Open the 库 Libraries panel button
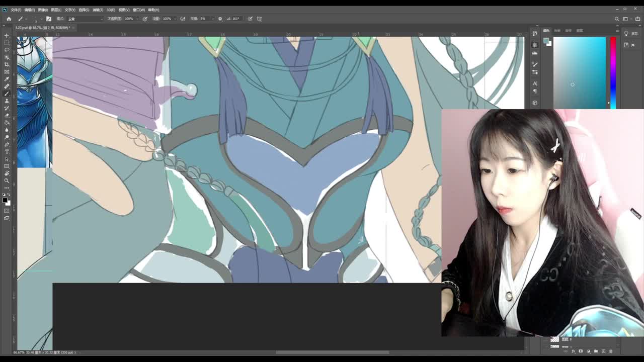The height and width of the screenshot is (362, 644). [x=629, y=45]
